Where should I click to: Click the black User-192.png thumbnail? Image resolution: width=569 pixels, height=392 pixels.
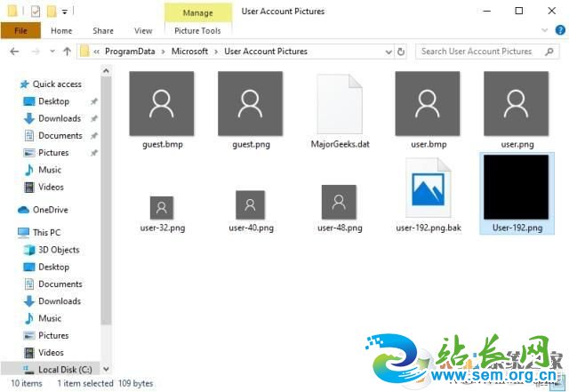coord(517,186)
